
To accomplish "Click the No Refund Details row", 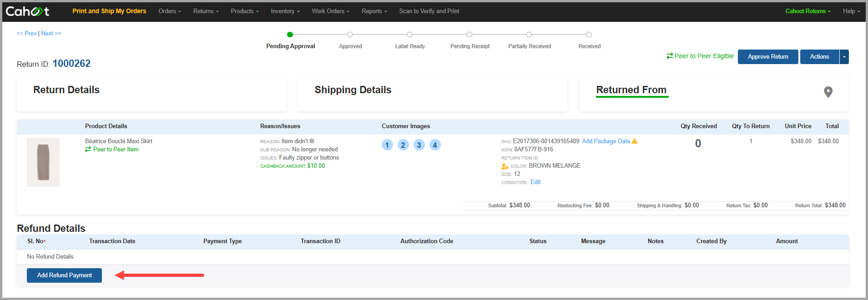I will pos(432,257).
